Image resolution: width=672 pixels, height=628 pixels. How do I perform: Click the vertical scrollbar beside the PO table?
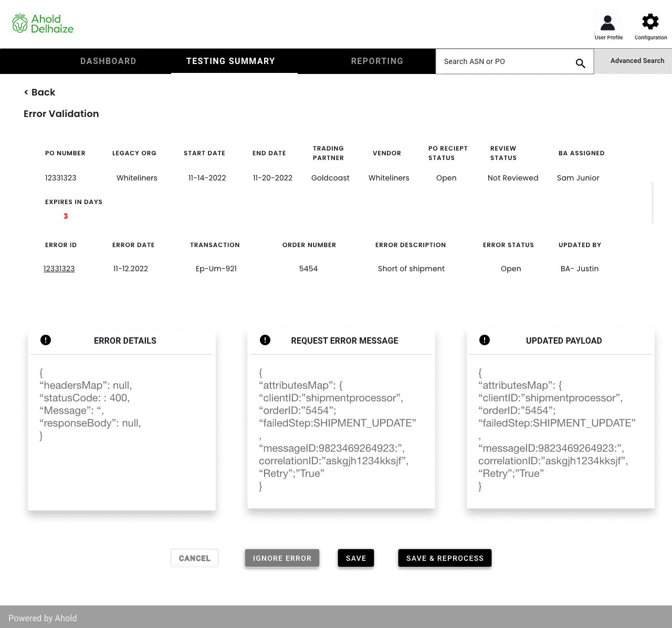[x=653, y=203]
